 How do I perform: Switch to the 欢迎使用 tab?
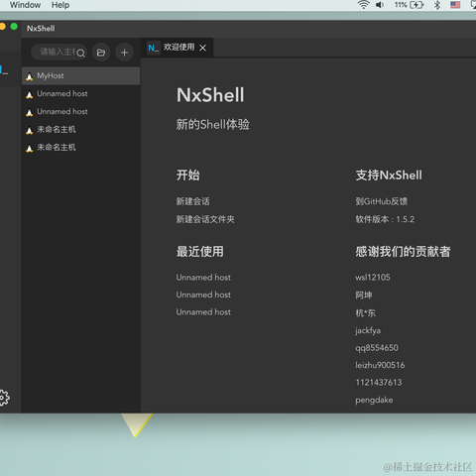pos(177,48)
